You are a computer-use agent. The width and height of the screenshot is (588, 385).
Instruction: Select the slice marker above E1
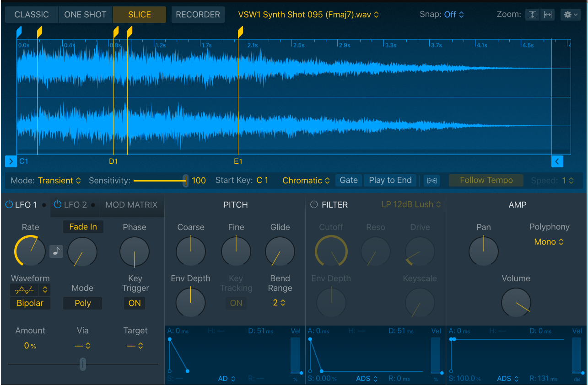pyautogui.click(x=240, y=32)
